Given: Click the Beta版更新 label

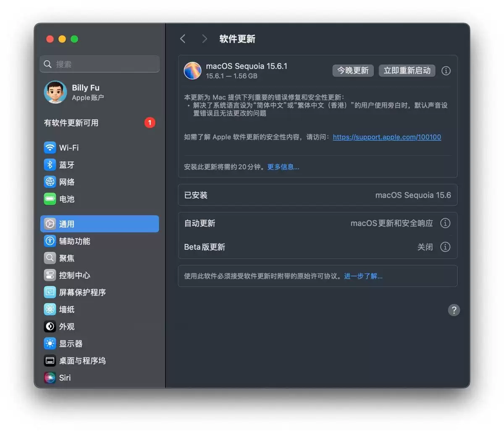Looking at the screenshot, I should pyautogui.click(x=205, y=247).
